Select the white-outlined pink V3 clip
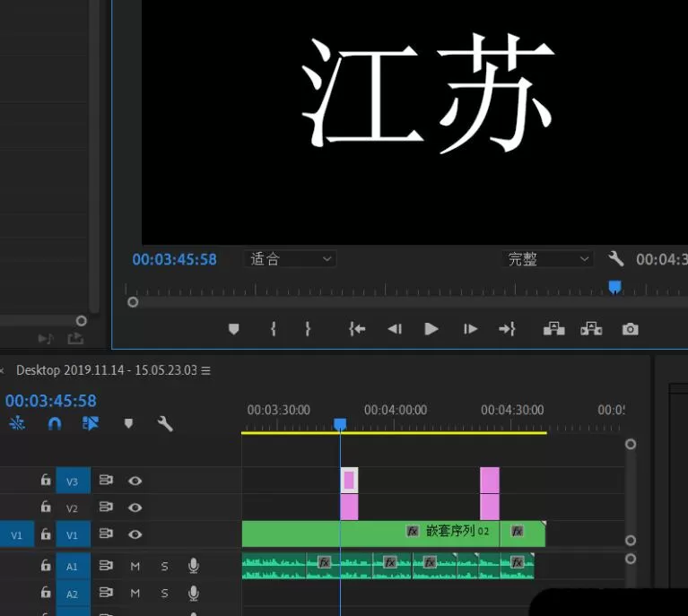688x616 pixels. (x=349, y=480)
